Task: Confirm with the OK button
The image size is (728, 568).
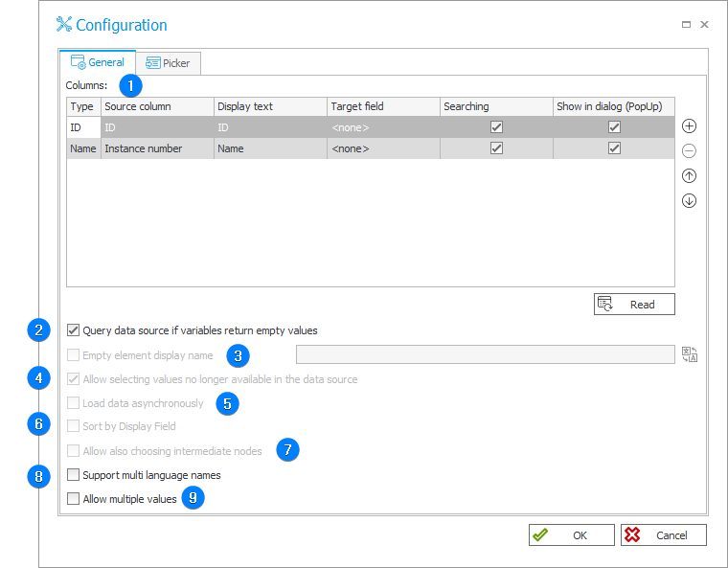Action: 572,535
